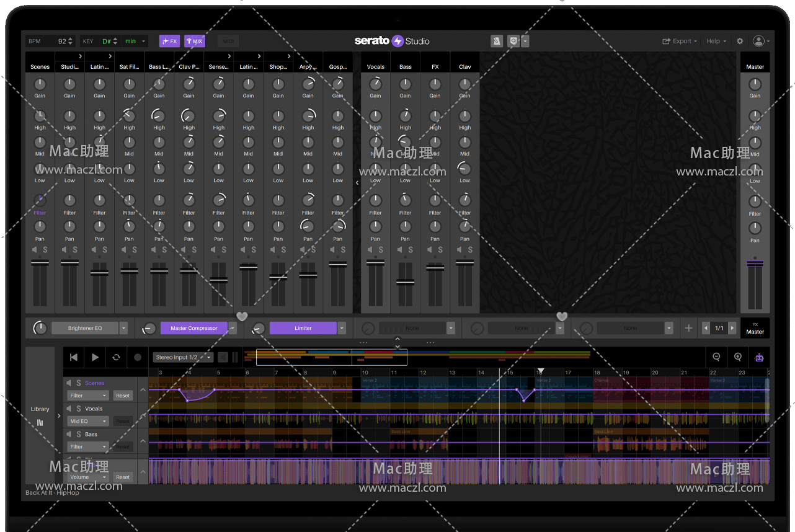Click the play button in transport
Viewport: 795px width, 532px height.
coord(95,357)
